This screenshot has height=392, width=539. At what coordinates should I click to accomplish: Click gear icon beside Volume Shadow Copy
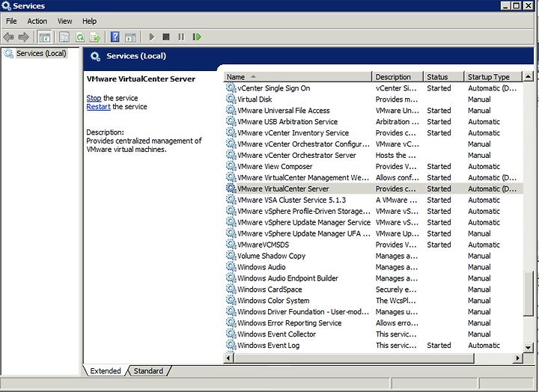coord(231,256)
